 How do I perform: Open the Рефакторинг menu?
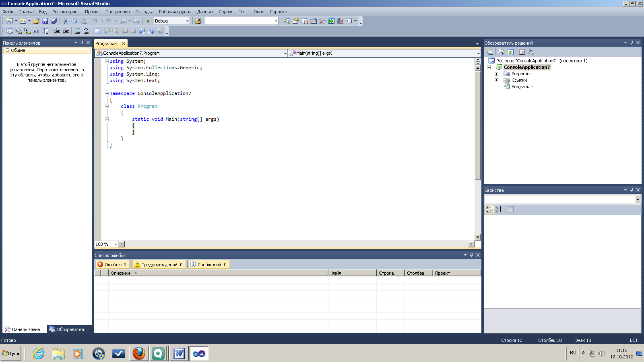[x=66, y=12]
